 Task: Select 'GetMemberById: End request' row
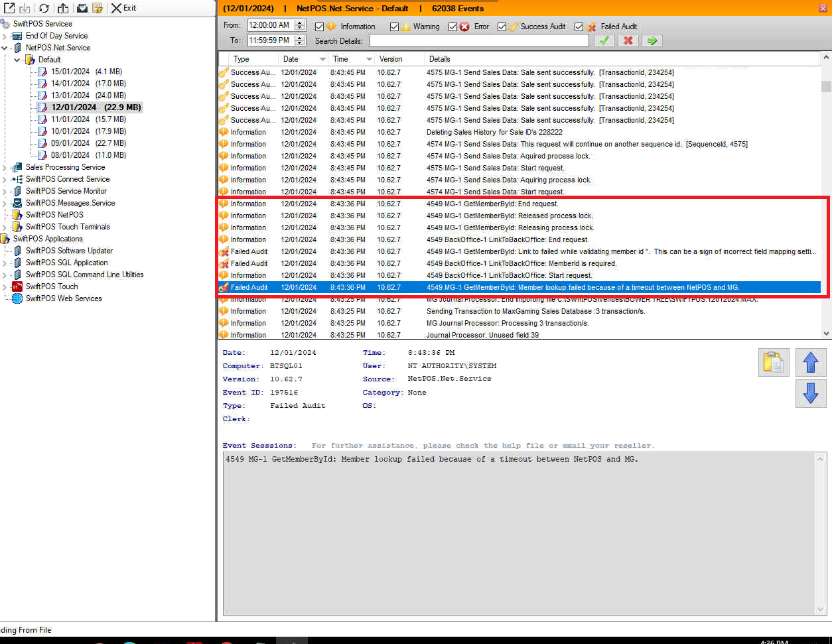pyautogui.click(x=520, y=204)
